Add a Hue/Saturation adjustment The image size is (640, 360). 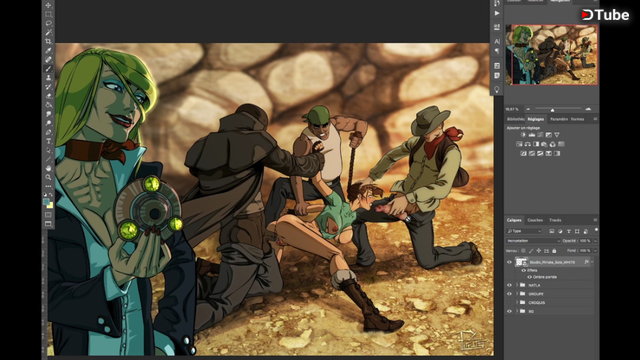tap(519, 144)
